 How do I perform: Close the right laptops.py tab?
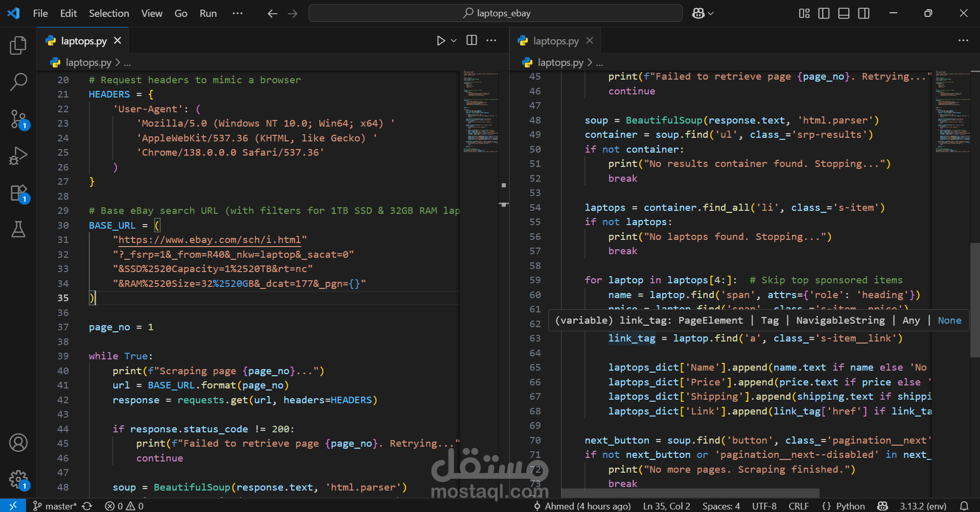point(590,40)
